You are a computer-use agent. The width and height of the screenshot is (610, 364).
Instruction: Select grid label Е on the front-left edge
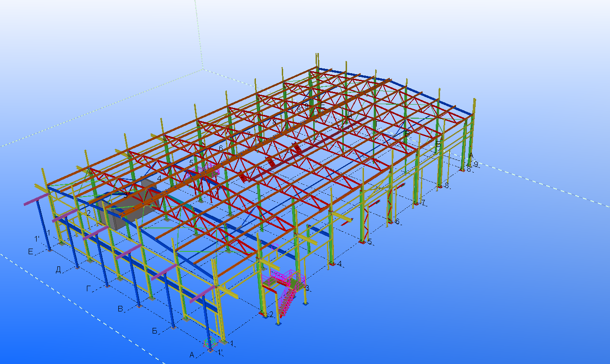[31, 252]
